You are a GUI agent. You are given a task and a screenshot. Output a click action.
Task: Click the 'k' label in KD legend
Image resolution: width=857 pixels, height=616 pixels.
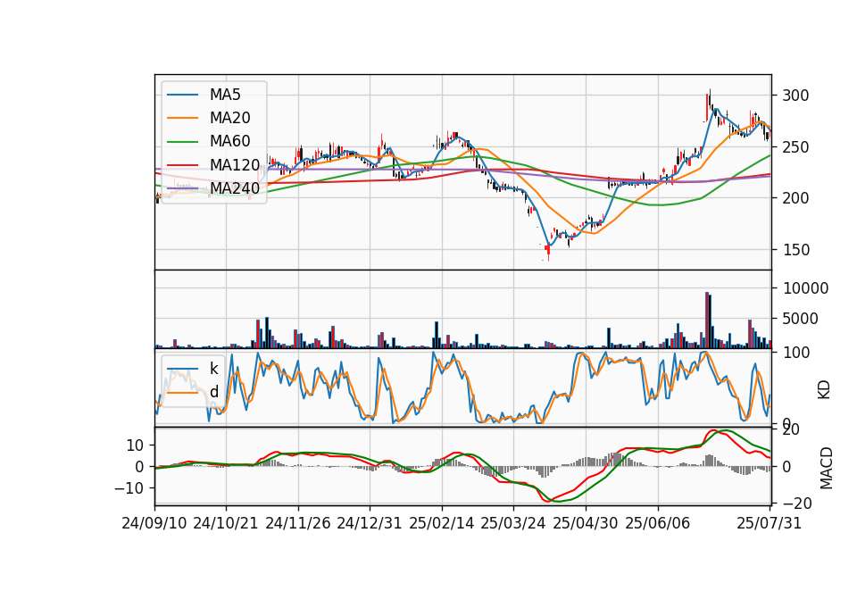click(213, 369)
